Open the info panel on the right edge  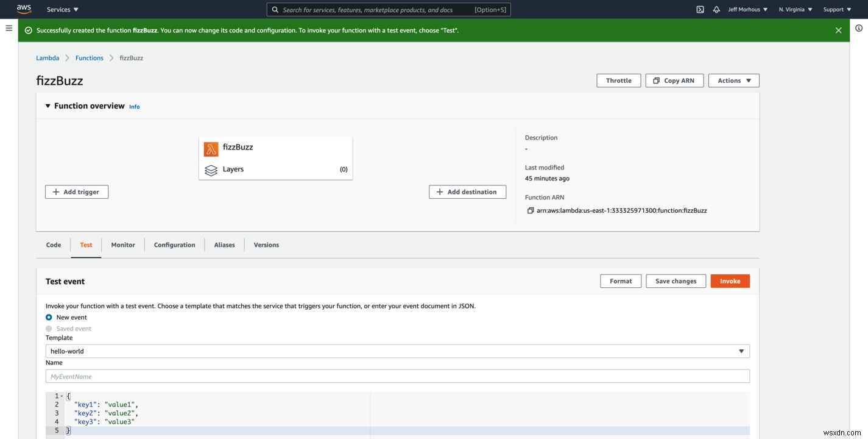pyautogui.click(x=859, y=28)
